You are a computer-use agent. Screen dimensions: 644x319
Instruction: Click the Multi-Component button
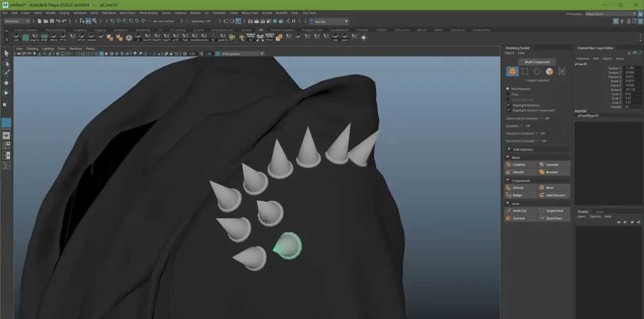pos(537,62)
